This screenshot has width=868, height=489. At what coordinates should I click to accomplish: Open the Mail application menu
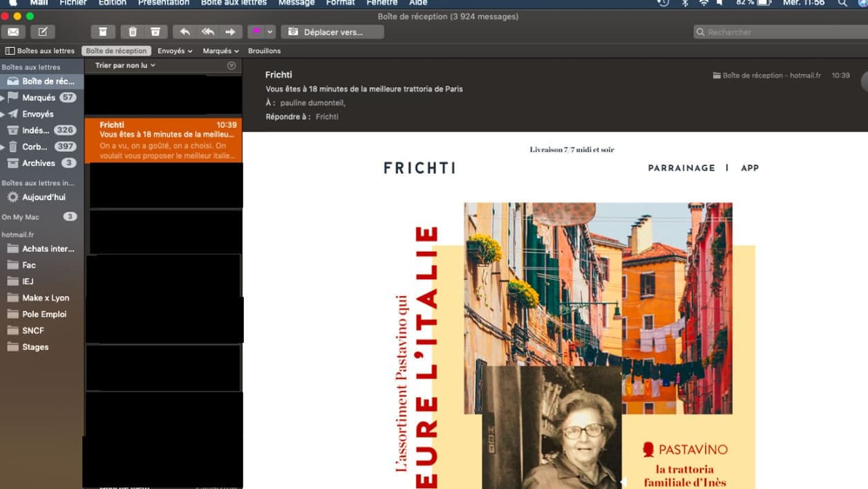(39, 3)
